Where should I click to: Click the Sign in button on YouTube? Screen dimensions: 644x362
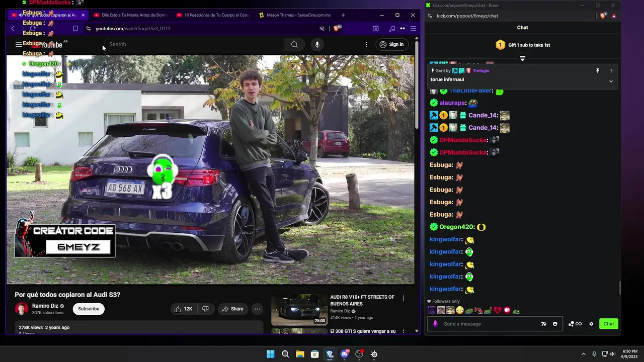pyautogui.click(x=391, y=44)
